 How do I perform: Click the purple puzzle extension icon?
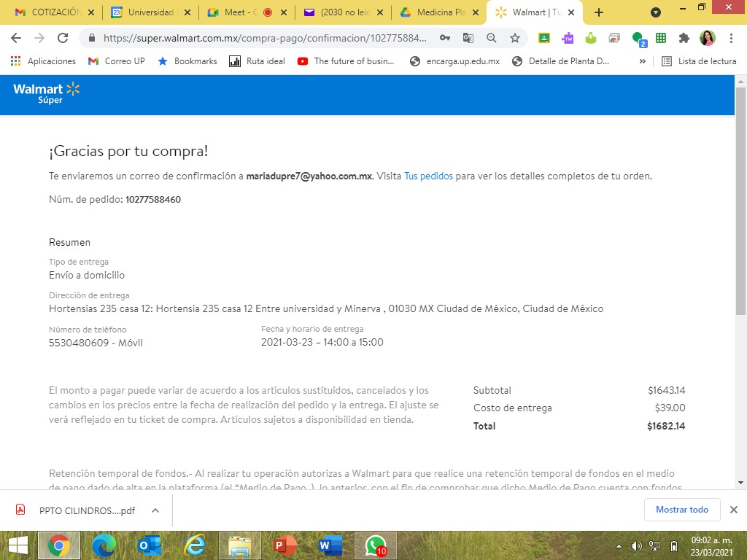(568, 38)
